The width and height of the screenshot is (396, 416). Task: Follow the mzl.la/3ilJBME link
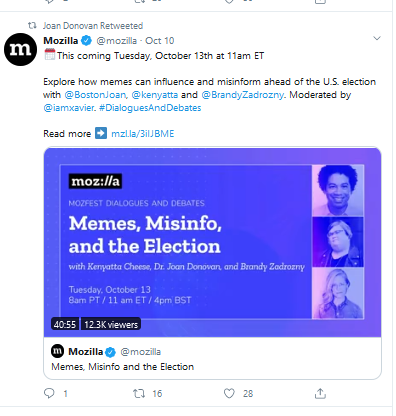143,134
